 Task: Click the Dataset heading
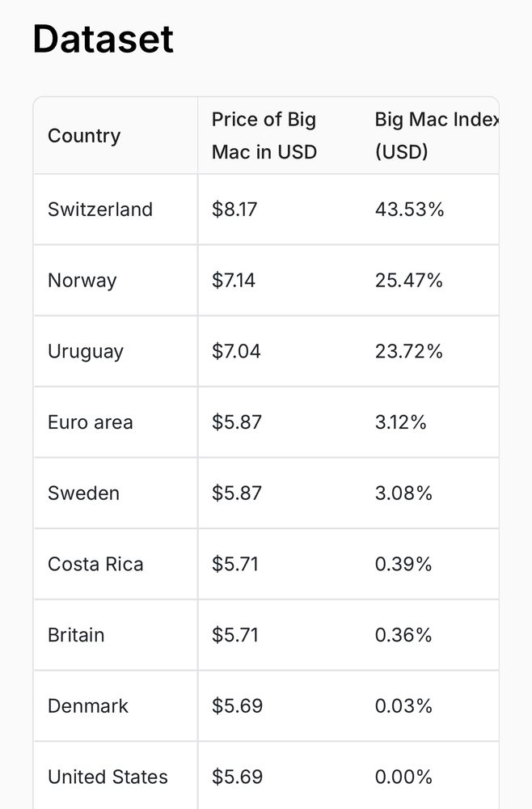[103, 39]
